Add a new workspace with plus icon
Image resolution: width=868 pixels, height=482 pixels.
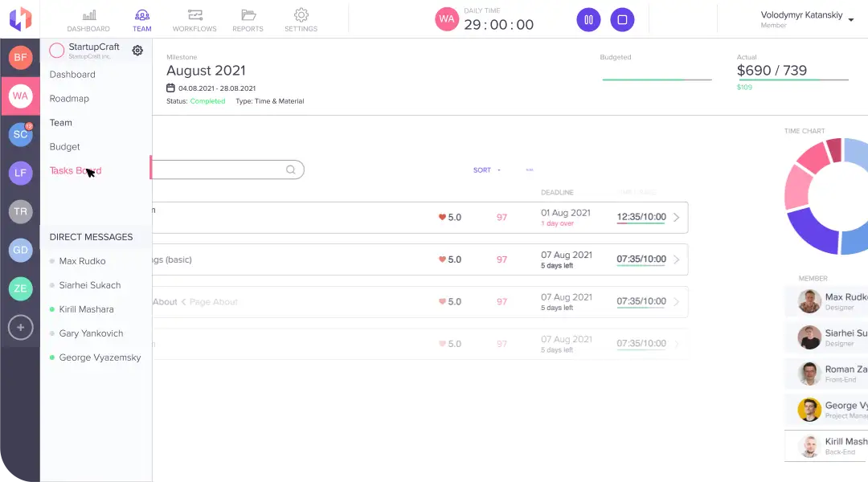click(x=20, y=327)
